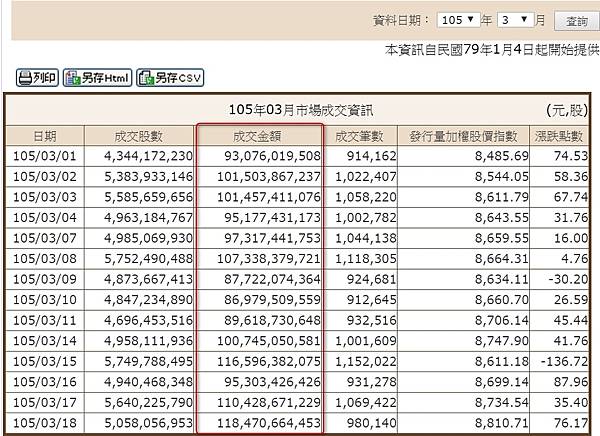Click the 成交筆數 column header

pyautogui.click(x=359, y=136)
